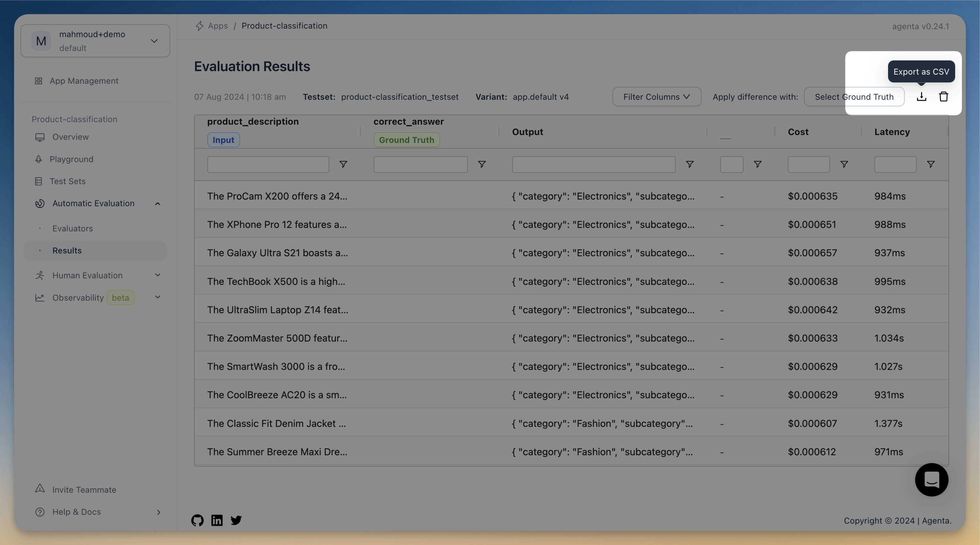Click the filter icon for Cost column

(x=844, y=164)
